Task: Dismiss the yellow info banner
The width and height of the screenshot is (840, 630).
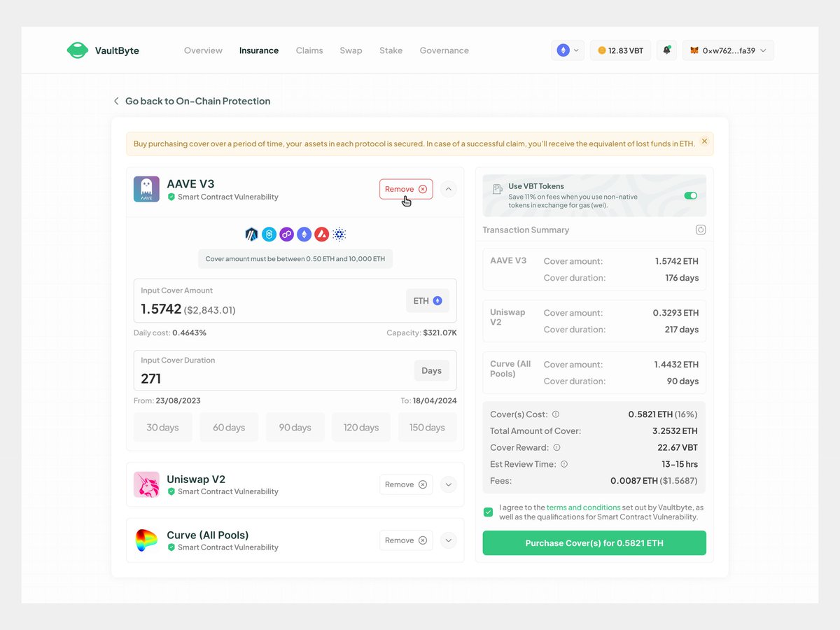Action: (704, 141)
